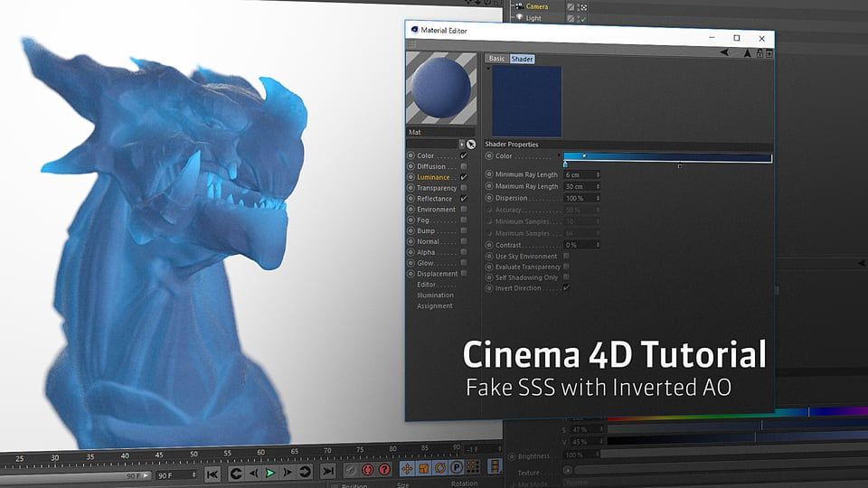868x488 pixels.
Task: Select the Displacement channel label
Action: tap(438, 273)
